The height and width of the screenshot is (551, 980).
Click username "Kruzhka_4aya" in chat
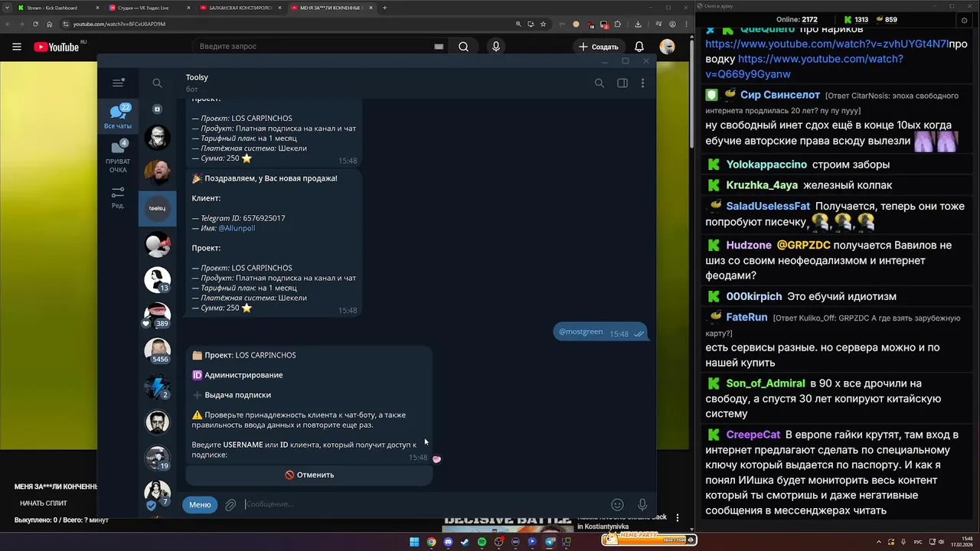(762, 185)
